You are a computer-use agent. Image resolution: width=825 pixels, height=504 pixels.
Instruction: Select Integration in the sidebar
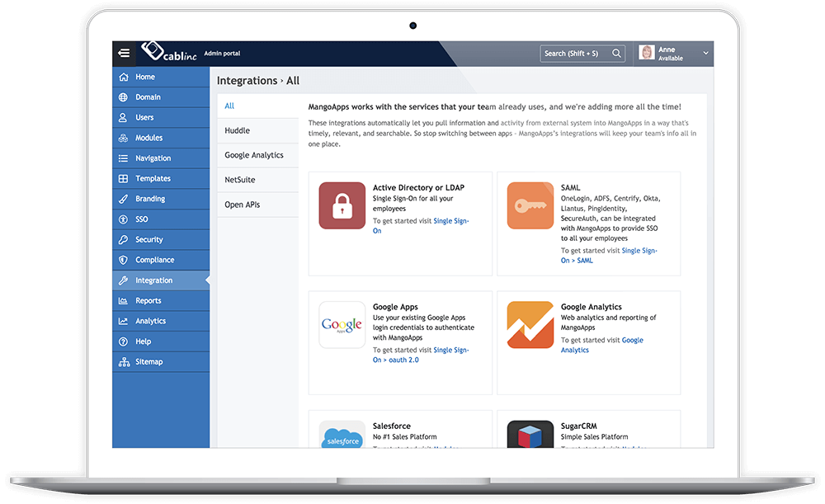(161, 280)
